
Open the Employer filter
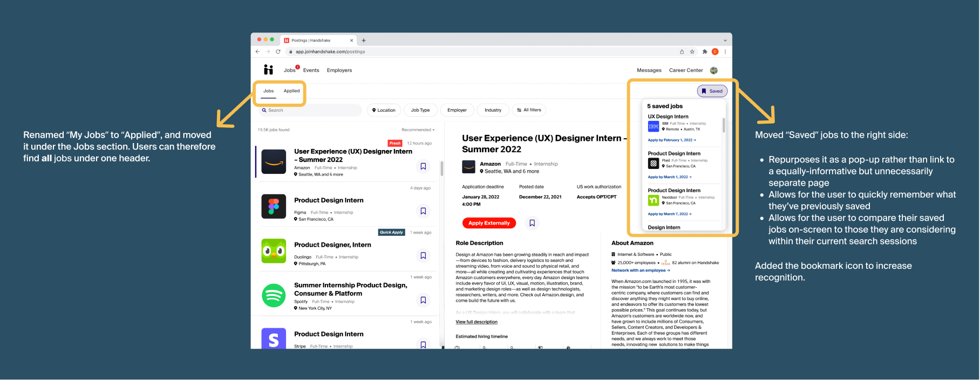tap(457, 110)
